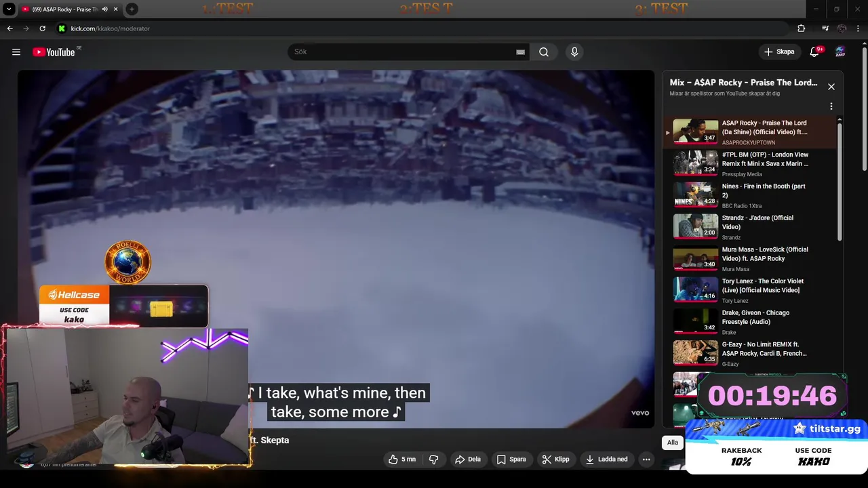The image size is (868, 488).
Task: Click the ASAPROCKYUPTOWN channel name
Action: pyautogui.click(x=749, y=143)
